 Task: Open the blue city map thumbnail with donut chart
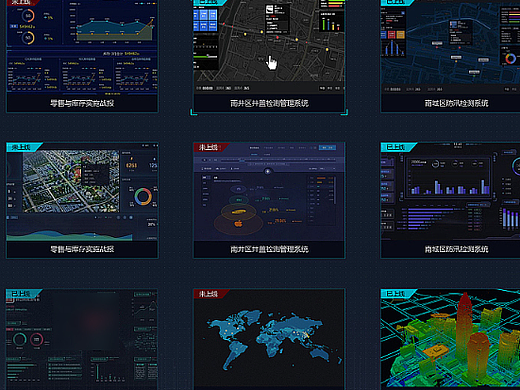450,47
